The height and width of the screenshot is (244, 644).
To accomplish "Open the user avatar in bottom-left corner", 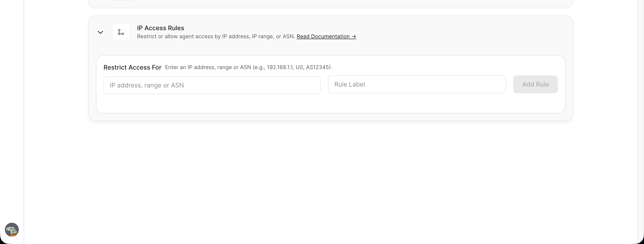I will click(x=12, y=229).
